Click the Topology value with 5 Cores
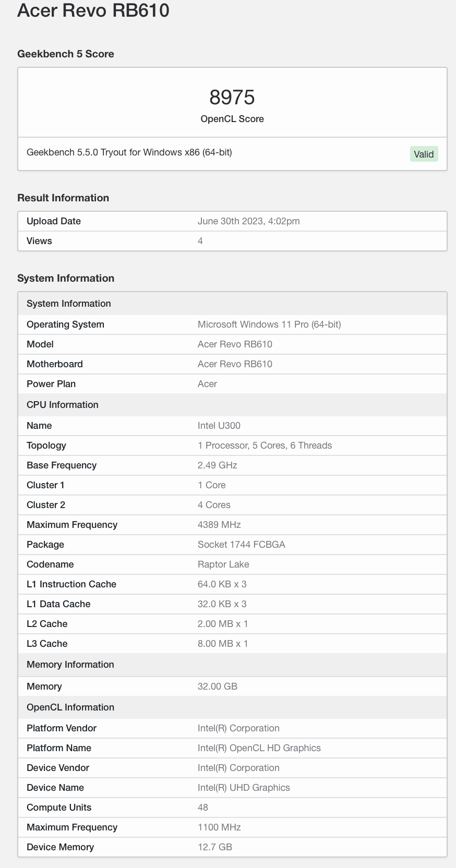The width and height of the screenshot is (456, 868). (x=265, y=445)
